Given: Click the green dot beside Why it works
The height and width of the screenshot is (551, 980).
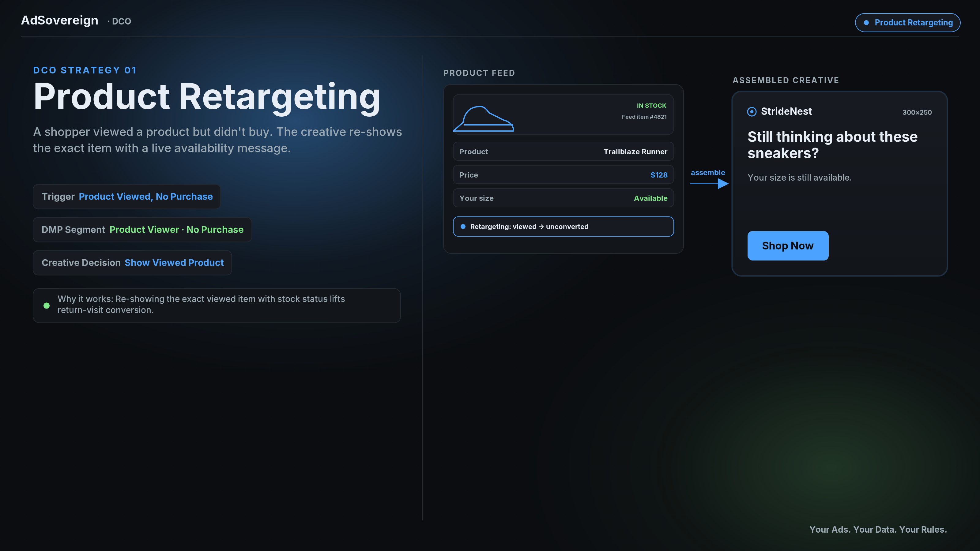Looking at the screenshot, I should point(47,305).
